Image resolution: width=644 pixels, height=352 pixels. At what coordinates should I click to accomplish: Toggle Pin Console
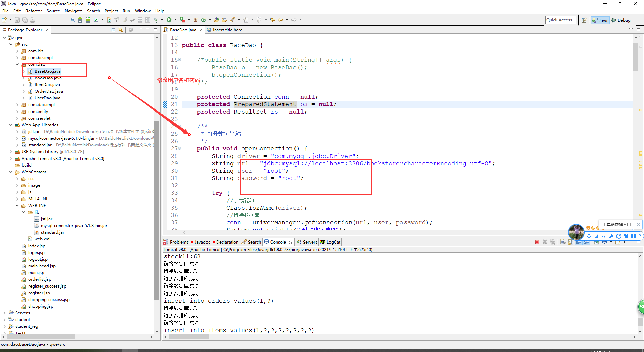[597, 242]
